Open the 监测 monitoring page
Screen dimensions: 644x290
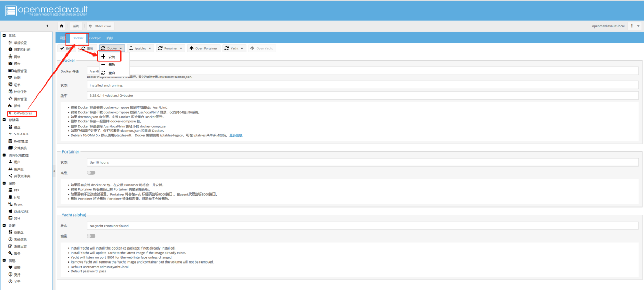click(x=17, y=77)
